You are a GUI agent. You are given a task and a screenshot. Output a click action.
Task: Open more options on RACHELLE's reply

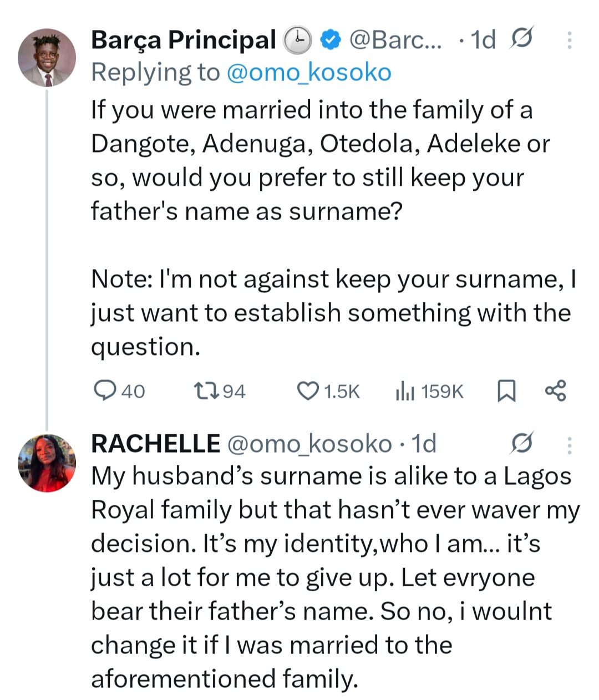click(570, 444)
